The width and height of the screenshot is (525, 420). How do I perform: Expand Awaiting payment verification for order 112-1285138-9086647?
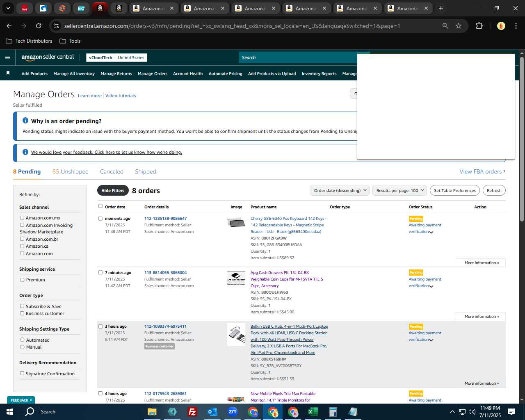(x=431, y=232)
